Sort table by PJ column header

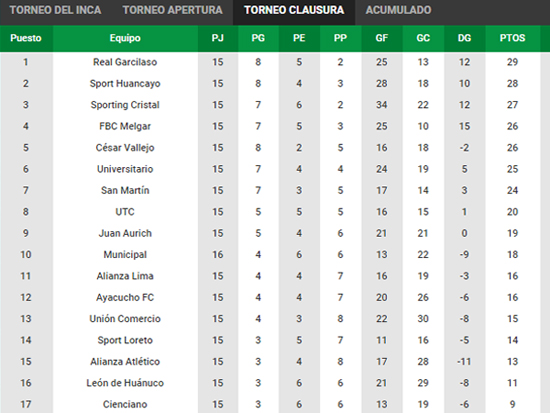coord(218,38)
